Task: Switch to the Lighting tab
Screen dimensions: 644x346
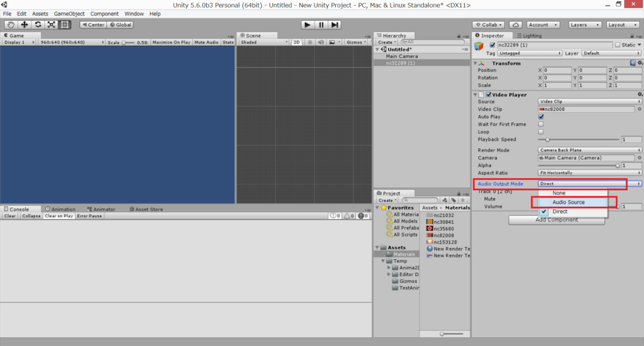Action: 529,36
